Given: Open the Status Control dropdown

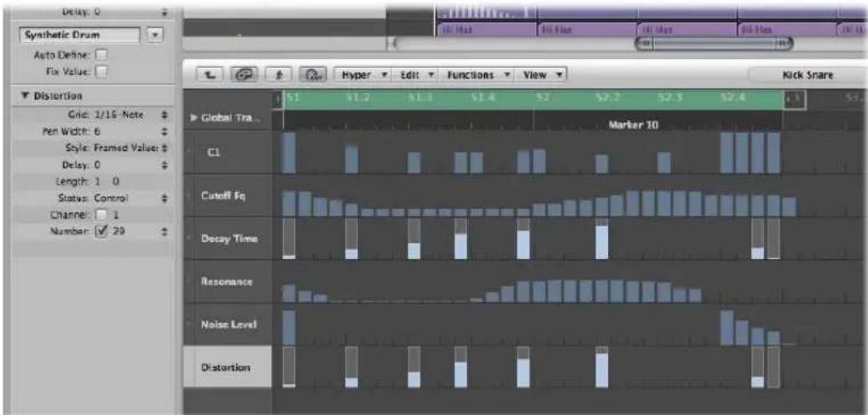Looking at the screenshot, I should [164, 198].
